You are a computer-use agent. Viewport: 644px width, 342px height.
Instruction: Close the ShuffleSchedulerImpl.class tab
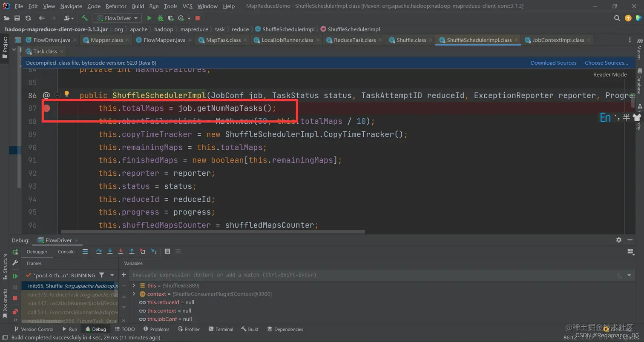click(516, 40)
